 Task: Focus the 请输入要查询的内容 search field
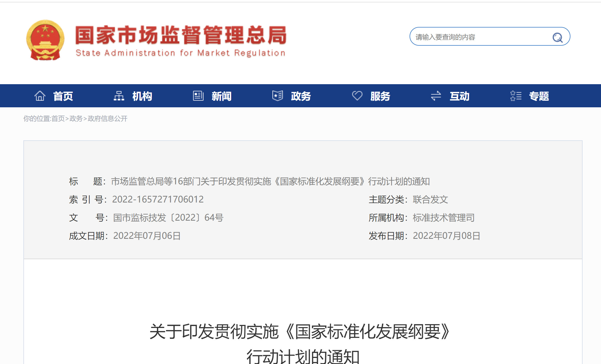click(479, 37)
